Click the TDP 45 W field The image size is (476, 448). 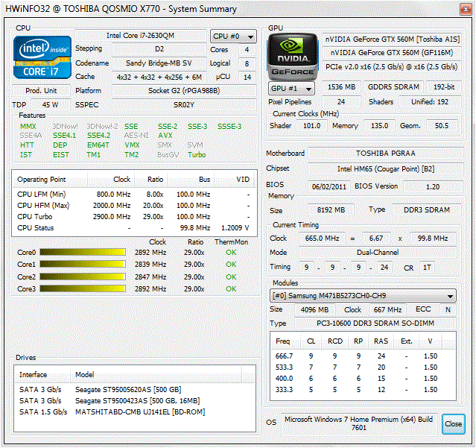click(51, 105)
